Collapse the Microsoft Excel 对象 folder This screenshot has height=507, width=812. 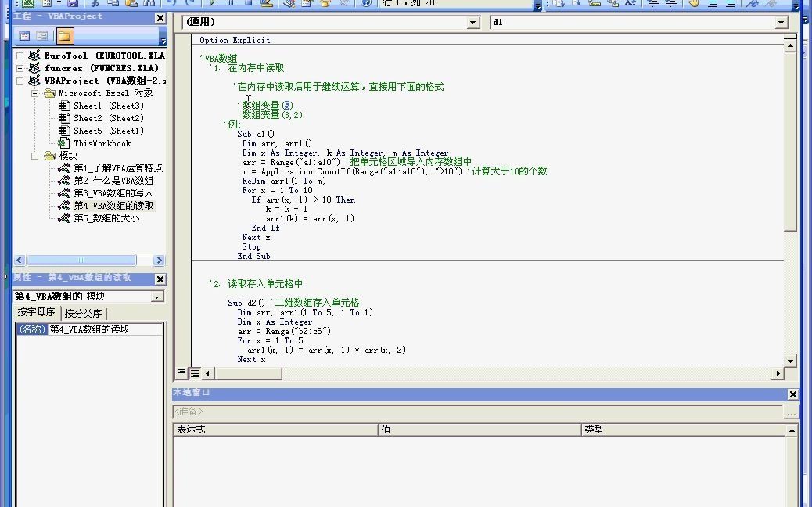[x=36, y=93]
